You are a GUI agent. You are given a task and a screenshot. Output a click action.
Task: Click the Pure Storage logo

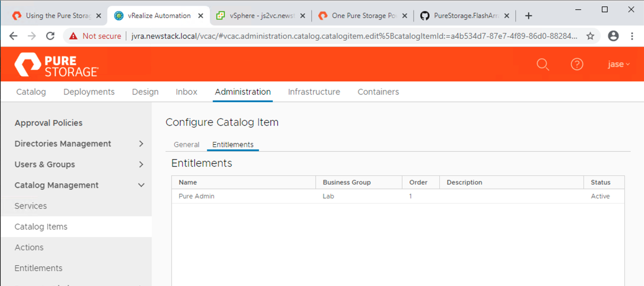click(x=57, y=65)
